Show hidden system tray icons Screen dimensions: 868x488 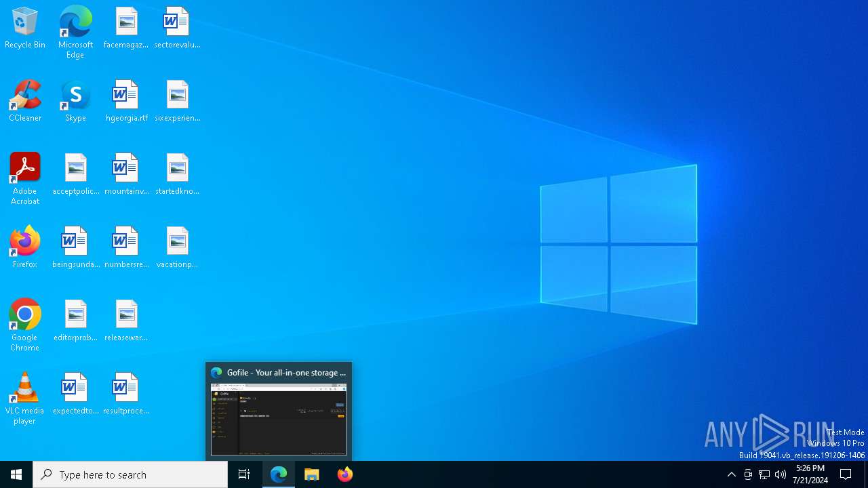point(731,474)
